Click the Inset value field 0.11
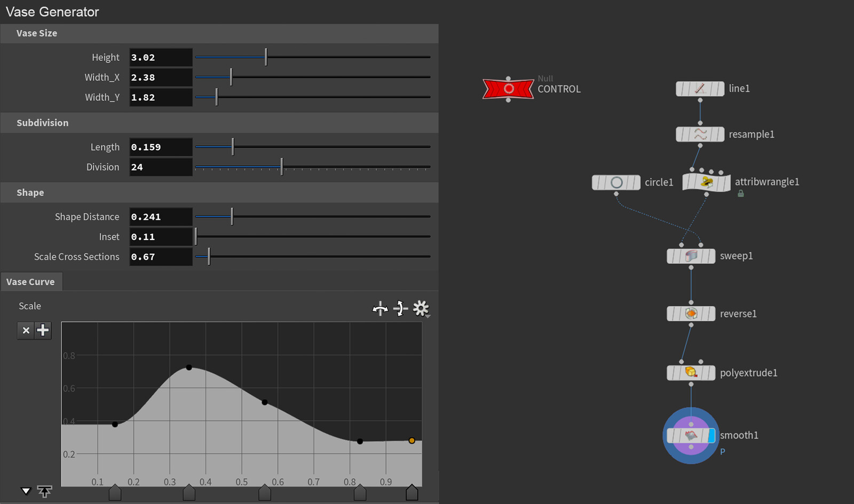This screenshot has height=504, width=854. (x=161, y=236)
